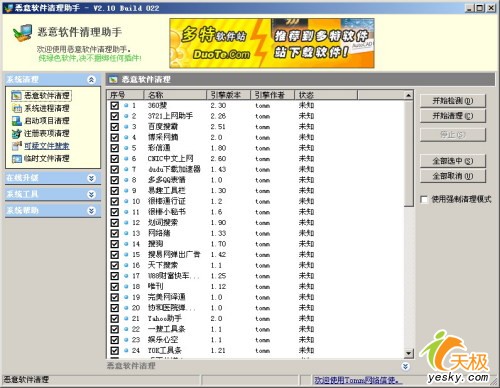
Task: Click the app logo icon beside the title
Action: 23,33
